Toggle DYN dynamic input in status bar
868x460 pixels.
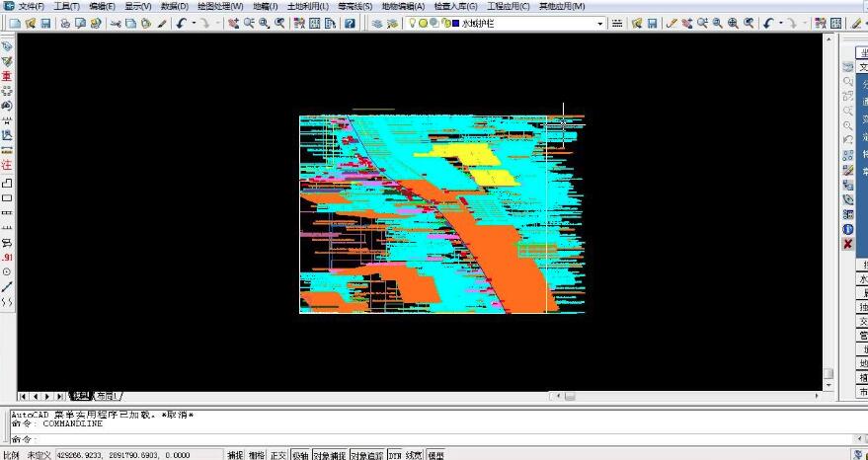coord(395,455)
